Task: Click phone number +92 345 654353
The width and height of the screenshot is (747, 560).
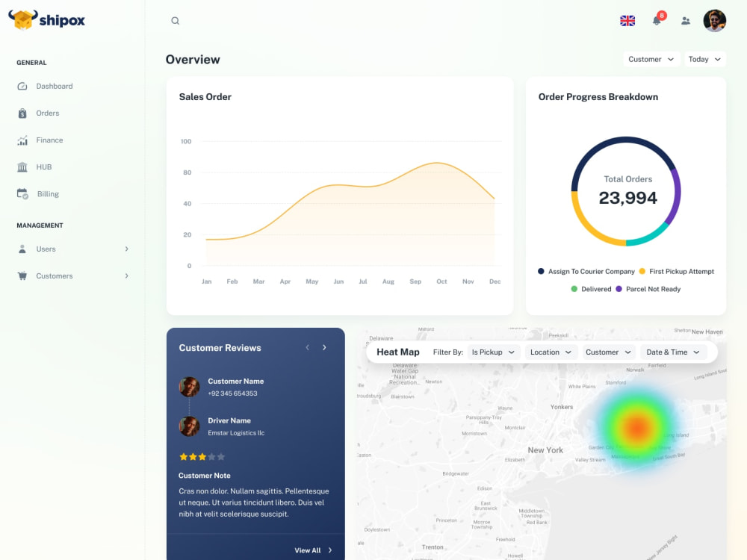Action: tap(232, 393)
